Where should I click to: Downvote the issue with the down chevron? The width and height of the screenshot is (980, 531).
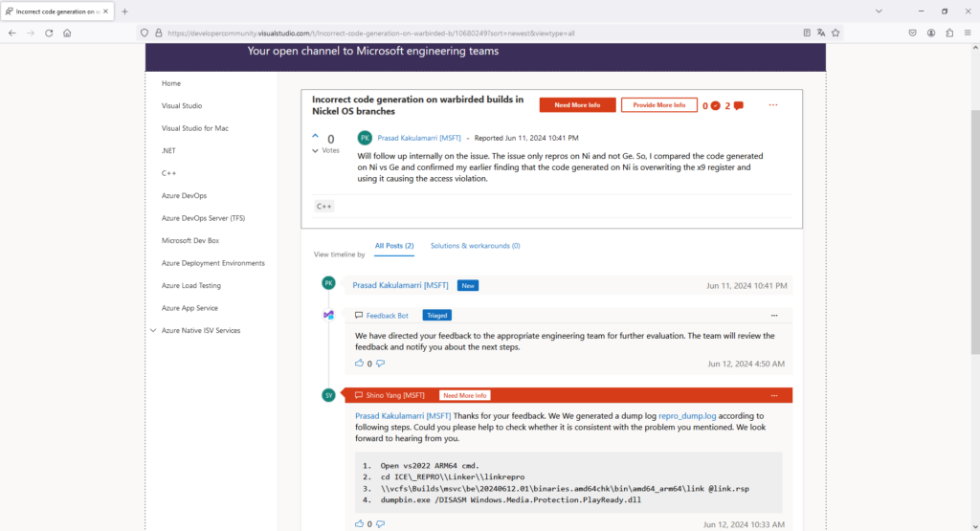[316, 151]
